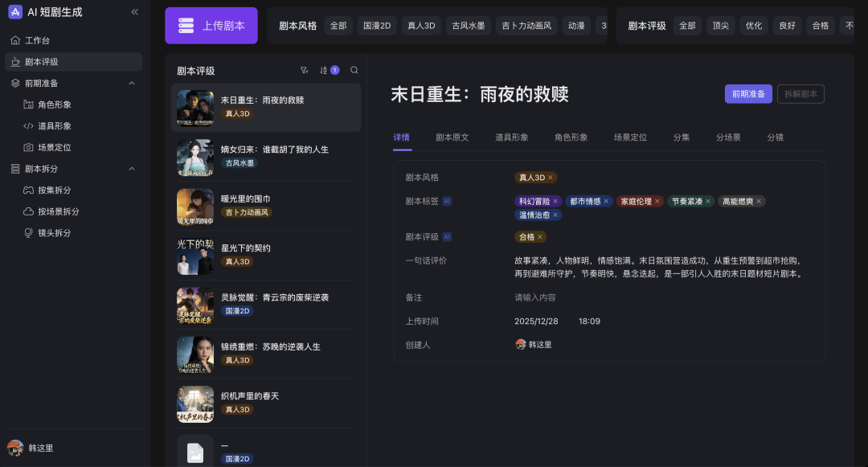Screen dimensions: 868x467
Task: Enable the 顶尖 rating filter
Action: [719, 25]
